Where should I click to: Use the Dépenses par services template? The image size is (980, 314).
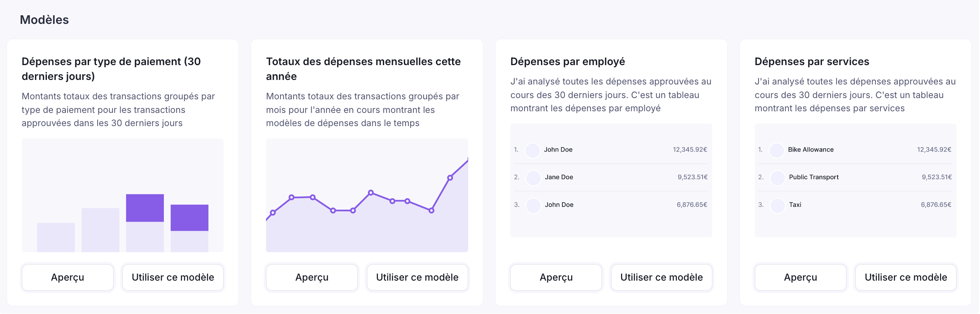[905, 277]
